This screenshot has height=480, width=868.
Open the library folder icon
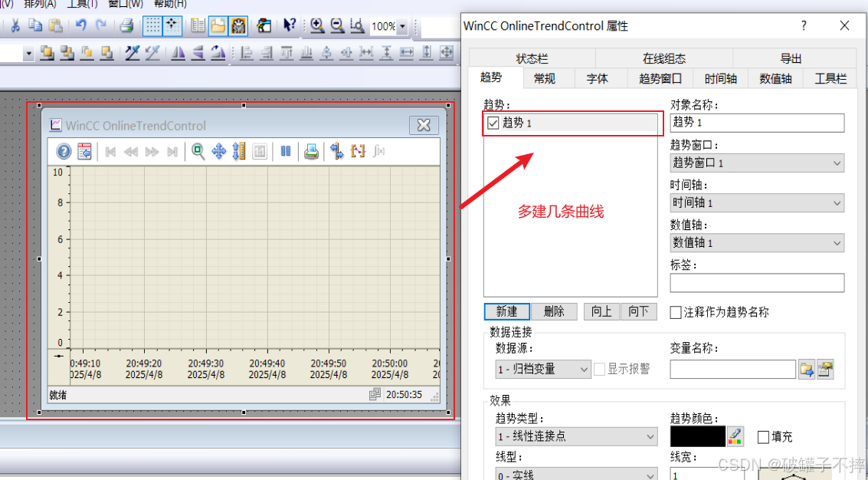pos(218,25)
